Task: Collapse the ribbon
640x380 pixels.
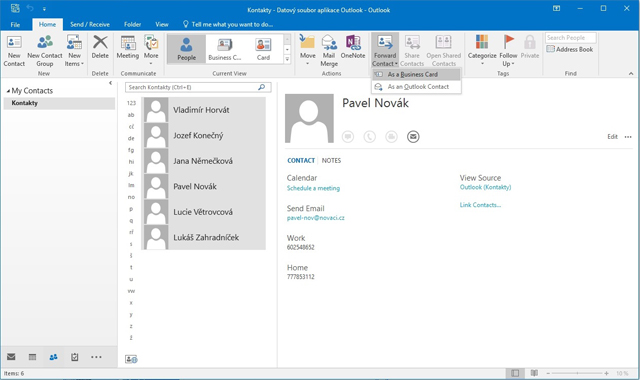Action: (631, 73)
